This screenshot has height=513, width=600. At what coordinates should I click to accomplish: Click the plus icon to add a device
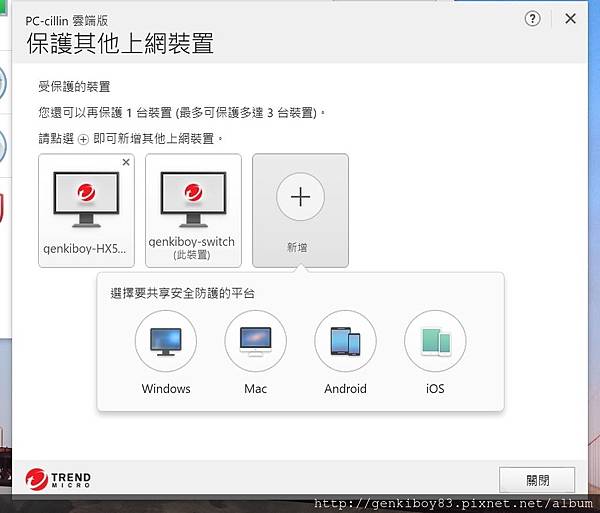[300, 197]
